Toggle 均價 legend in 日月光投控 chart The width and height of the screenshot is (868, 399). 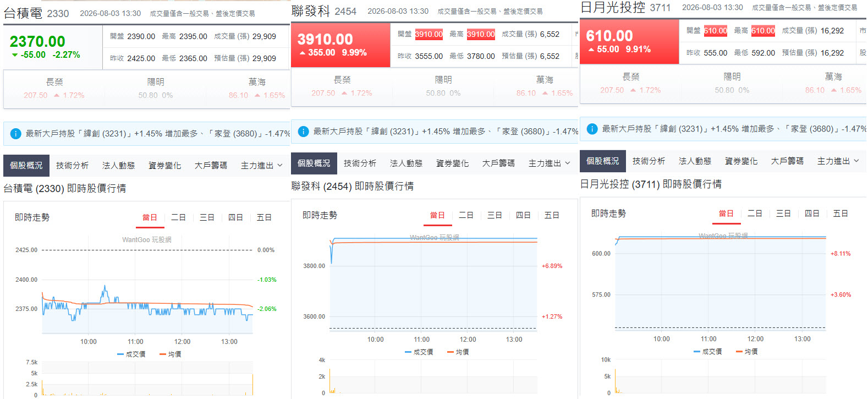click(x=747, y=352)
